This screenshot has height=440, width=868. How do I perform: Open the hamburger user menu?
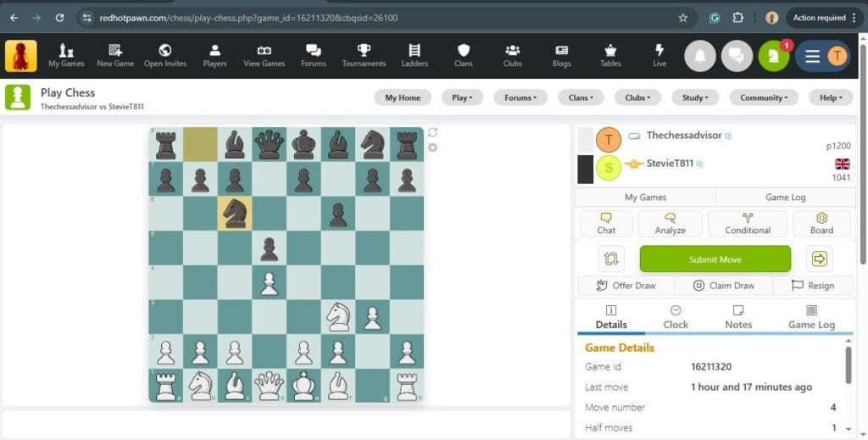pyautogui.click(x=813, y=56)
